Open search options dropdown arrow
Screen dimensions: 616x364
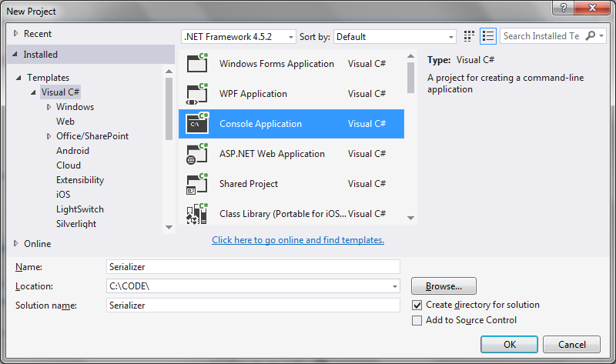(601, 35)
